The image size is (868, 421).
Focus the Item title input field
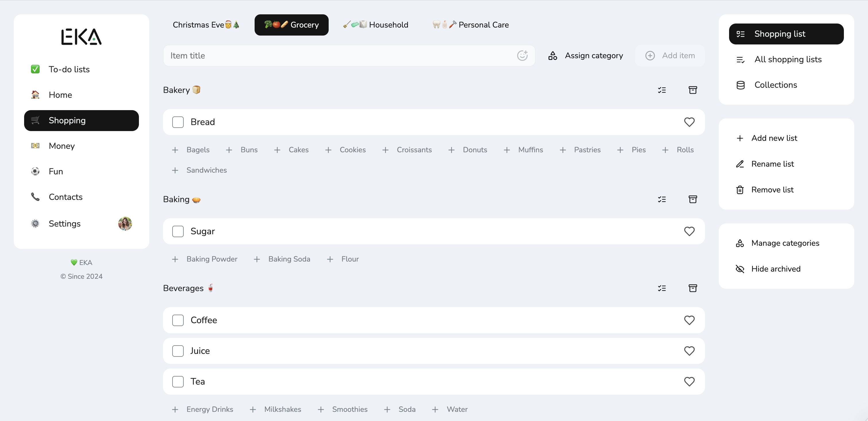[349, 56]
